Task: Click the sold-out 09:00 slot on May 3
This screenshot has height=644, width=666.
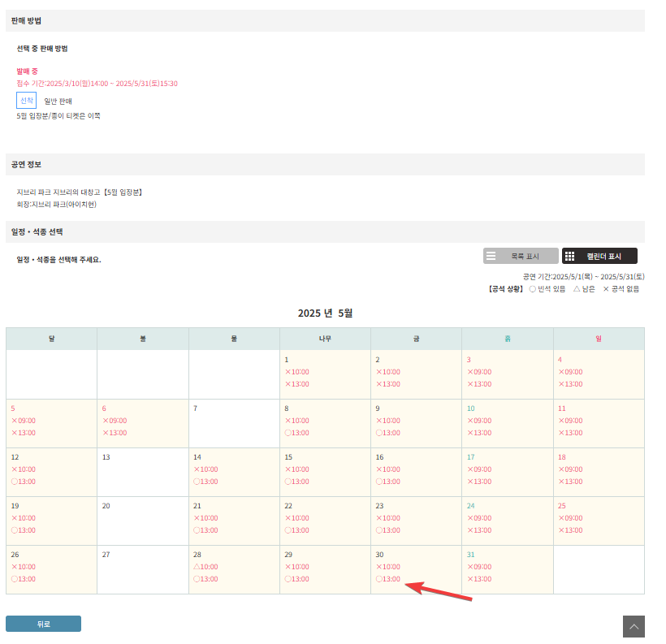Action: tap(479, 372)
